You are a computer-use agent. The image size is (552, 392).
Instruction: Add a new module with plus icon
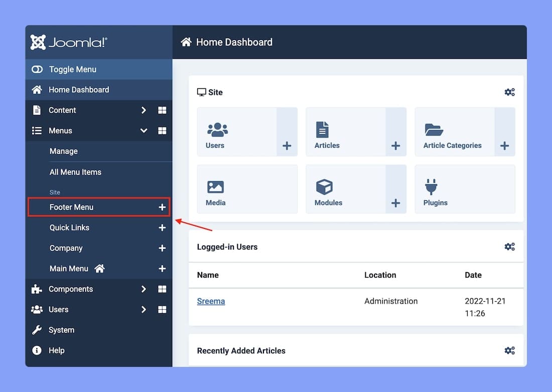pos(396,203)
